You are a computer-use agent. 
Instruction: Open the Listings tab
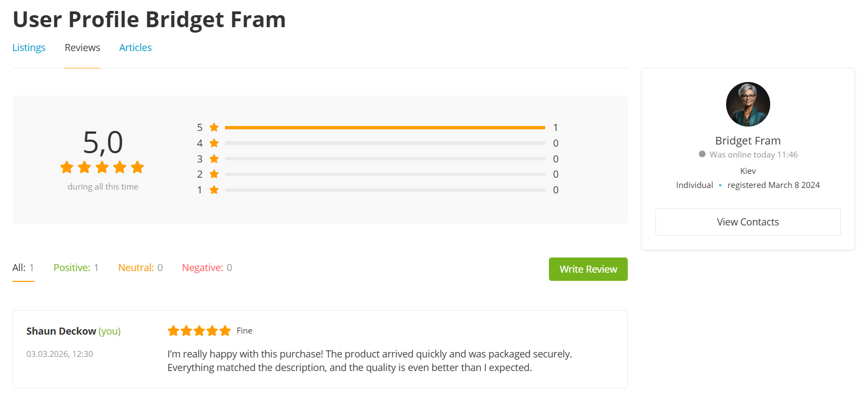pyautogui.click(x=29, y=48)
